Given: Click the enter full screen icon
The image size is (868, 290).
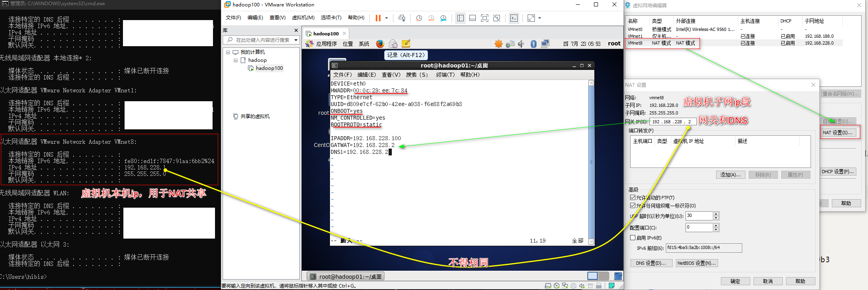Looking at the screenshot, I should tap(485, 18).
